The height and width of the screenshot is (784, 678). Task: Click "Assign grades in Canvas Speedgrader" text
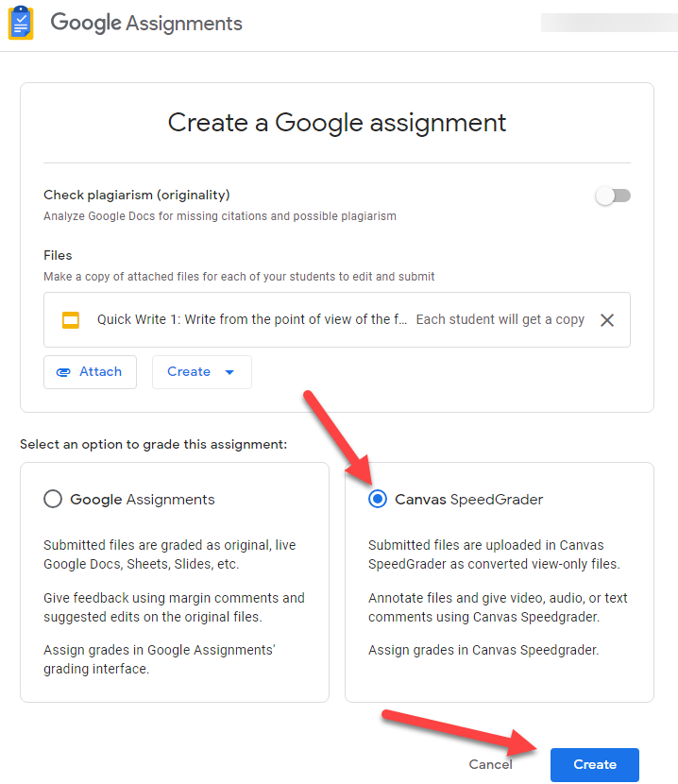point(483,650)
